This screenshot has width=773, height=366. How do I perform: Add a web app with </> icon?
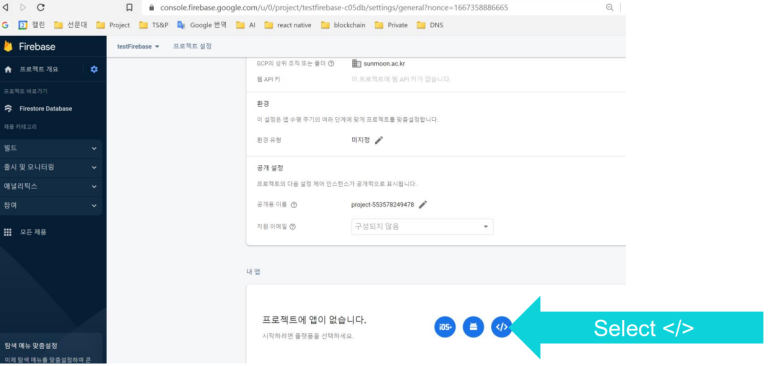click(x=501, y=327)
